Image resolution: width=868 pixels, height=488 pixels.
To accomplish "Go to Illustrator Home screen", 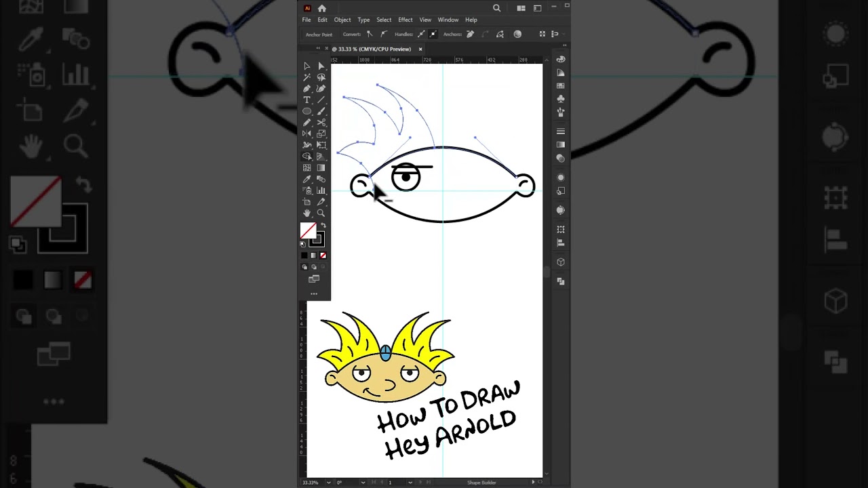I will [322, 8].
